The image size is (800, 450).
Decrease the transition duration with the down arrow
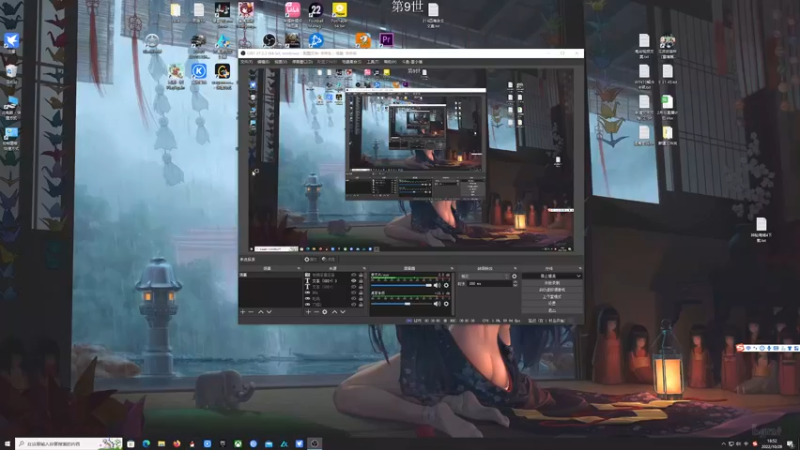[515, 285]
